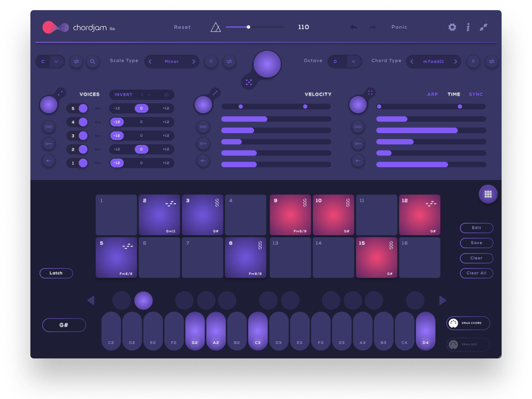Open settings with the gear icon
Viewport: 532px width, 399px height.
(x=452, y=27)
